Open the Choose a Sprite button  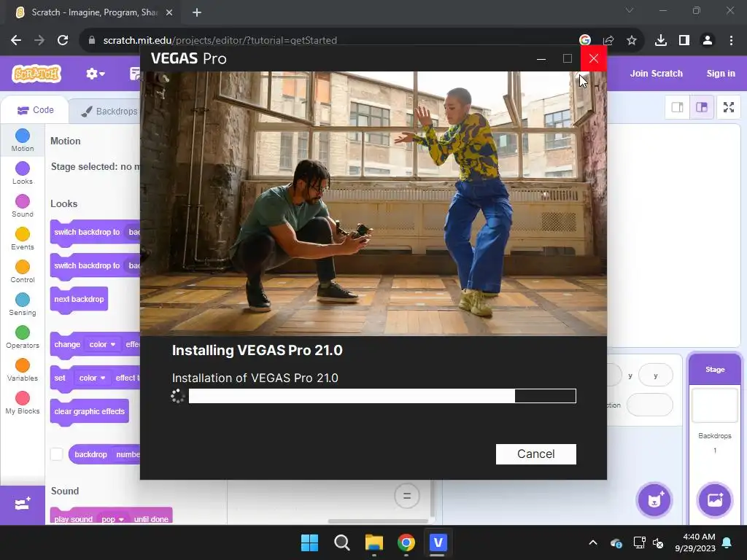click(x=654, y=500)
